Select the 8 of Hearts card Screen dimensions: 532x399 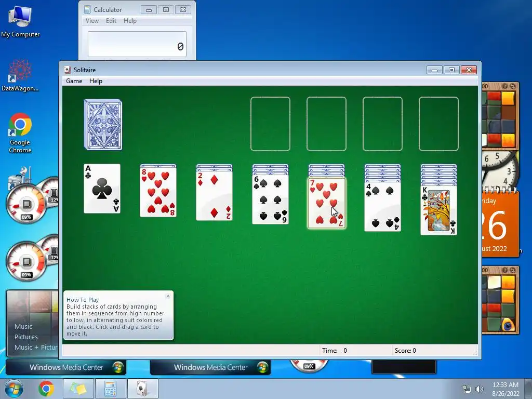(x=158, y=192)
